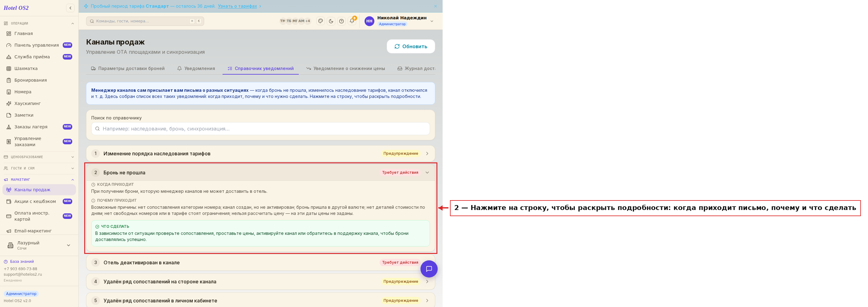Screen dimensions: 868x307
Task: Open the Журнал доставки tab
Action: 416,69
